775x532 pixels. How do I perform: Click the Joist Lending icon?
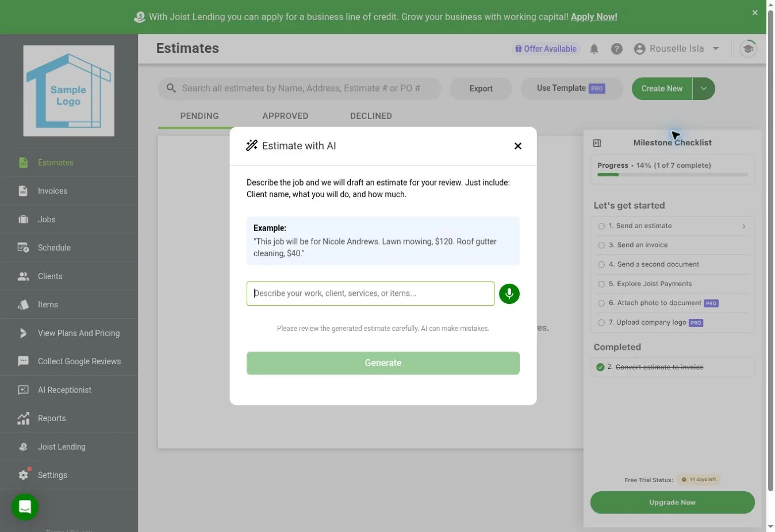23,447
